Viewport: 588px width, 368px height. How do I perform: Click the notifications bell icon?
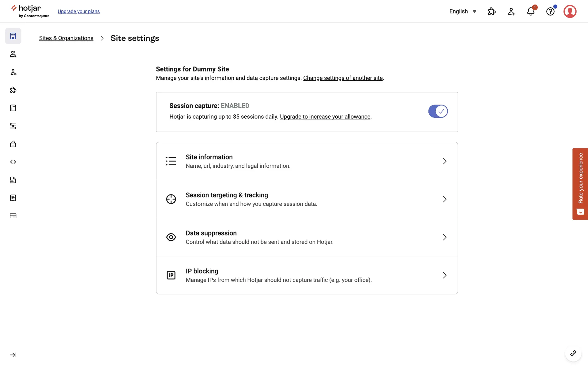pos(531,12)
